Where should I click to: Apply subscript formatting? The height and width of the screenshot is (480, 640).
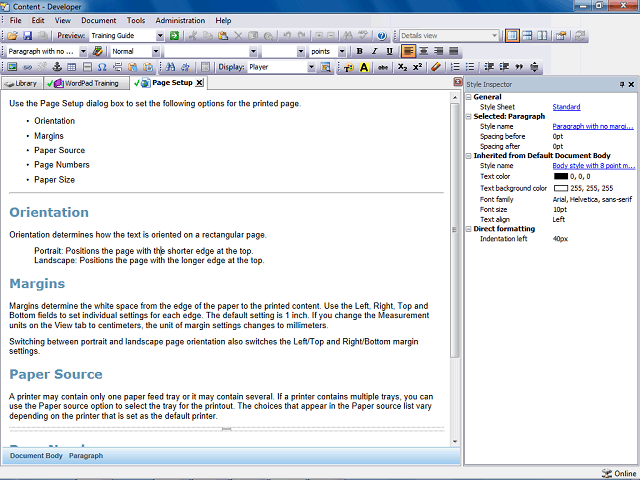tap(402, 67)
